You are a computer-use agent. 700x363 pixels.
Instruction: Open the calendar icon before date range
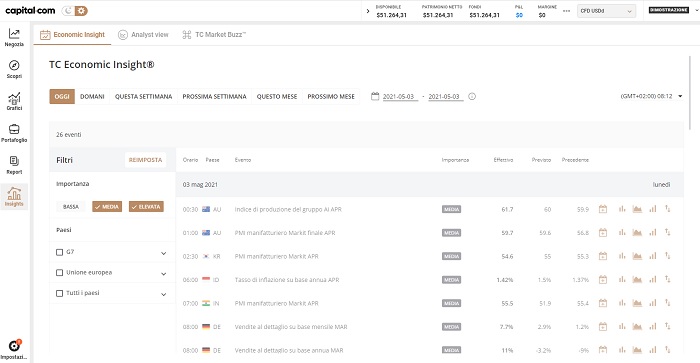pos(375,96)
